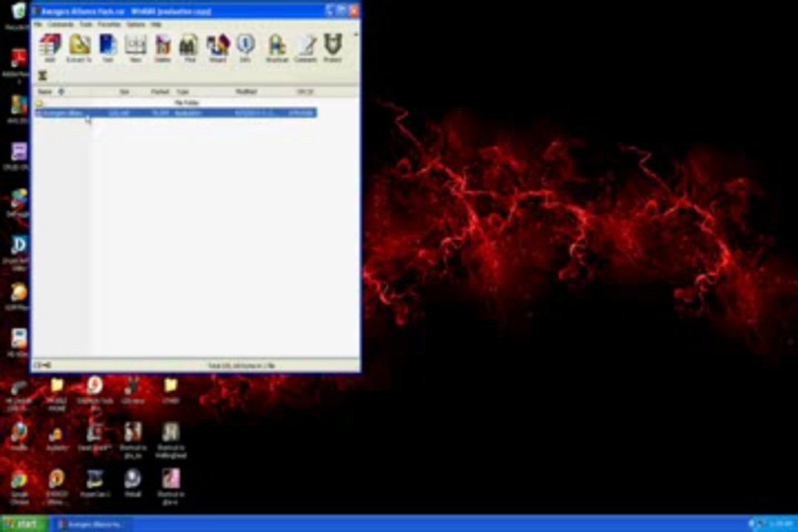Screen dimensions: 798x532
Task: Click the Info toolbar icon
Action: coord(245,48)
